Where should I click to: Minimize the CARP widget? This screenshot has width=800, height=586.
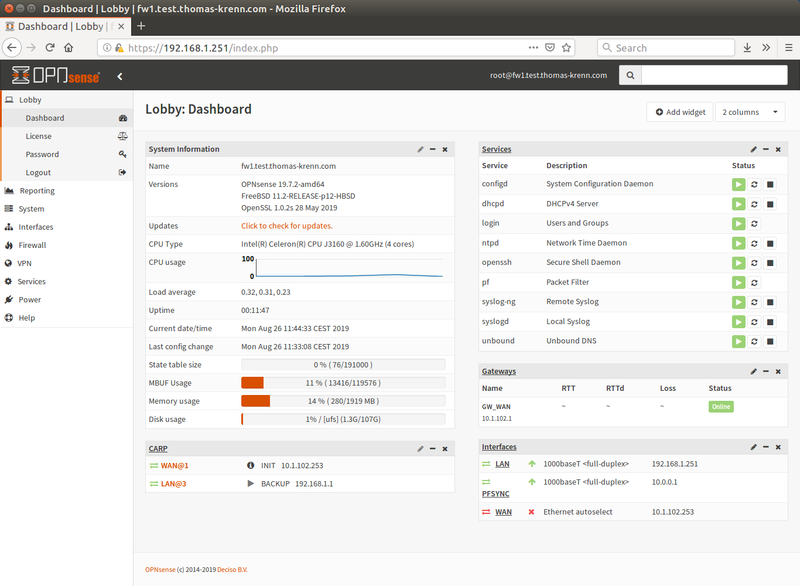(433, 449)
